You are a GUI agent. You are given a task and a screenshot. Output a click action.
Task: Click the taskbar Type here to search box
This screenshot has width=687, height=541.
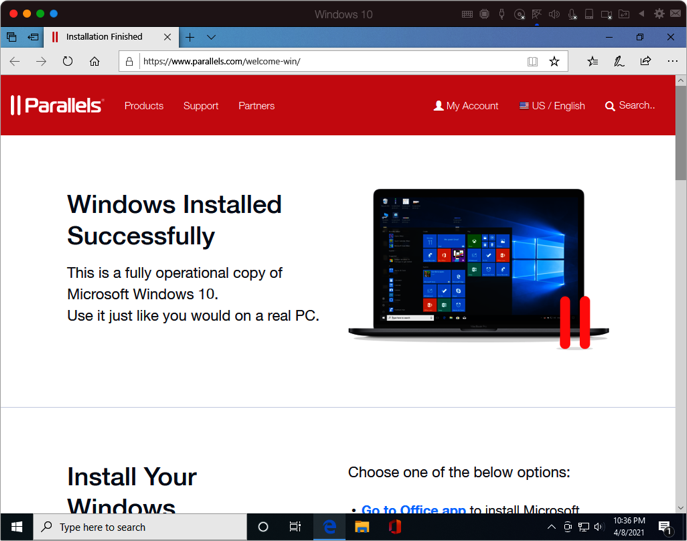pos(140,527)
